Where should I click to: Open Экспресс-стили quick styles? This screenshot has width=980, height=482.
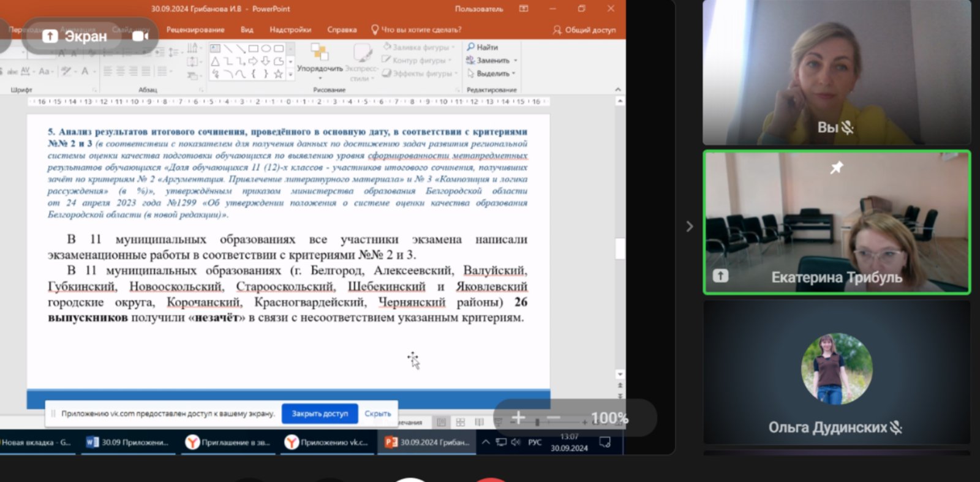point(362,62)
